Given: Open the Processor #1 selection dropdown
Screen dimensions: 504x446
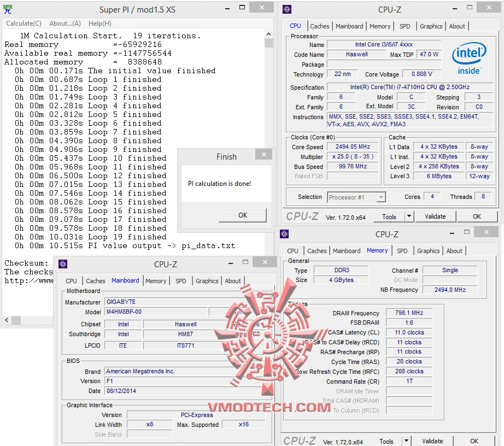Looking at the screenshot, I should [381, 197].
